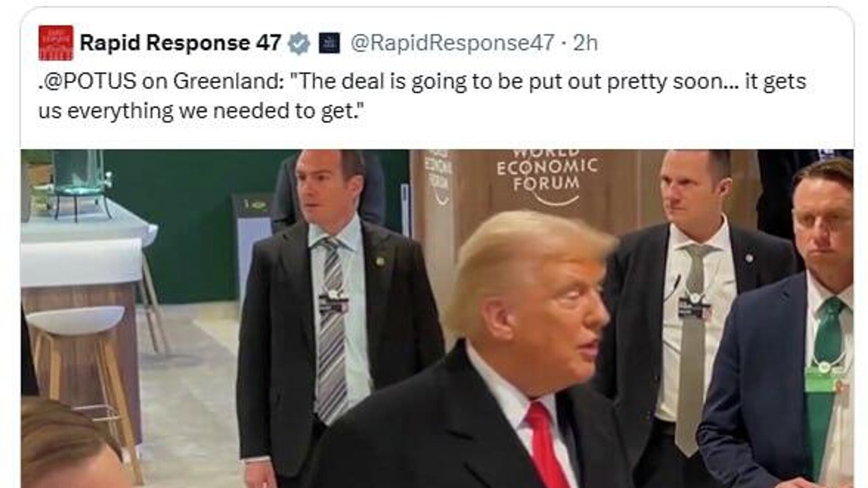Open the Rapid Response 47 display name
This screenshot has height=488, width=868.
coord(180,43)
